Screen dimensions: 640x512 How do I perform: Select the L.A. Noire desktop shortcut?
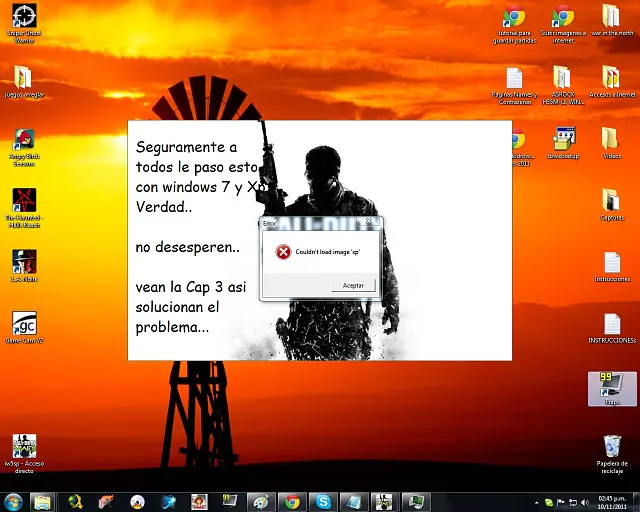[x=24, y=266]
